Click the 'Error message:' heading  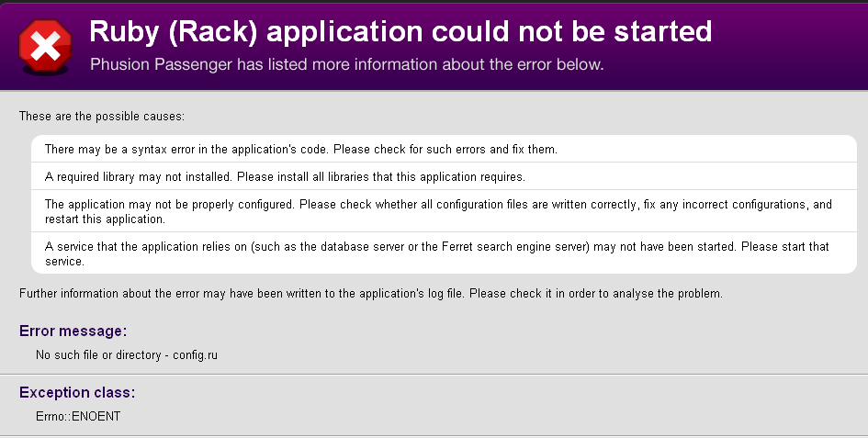73,331
